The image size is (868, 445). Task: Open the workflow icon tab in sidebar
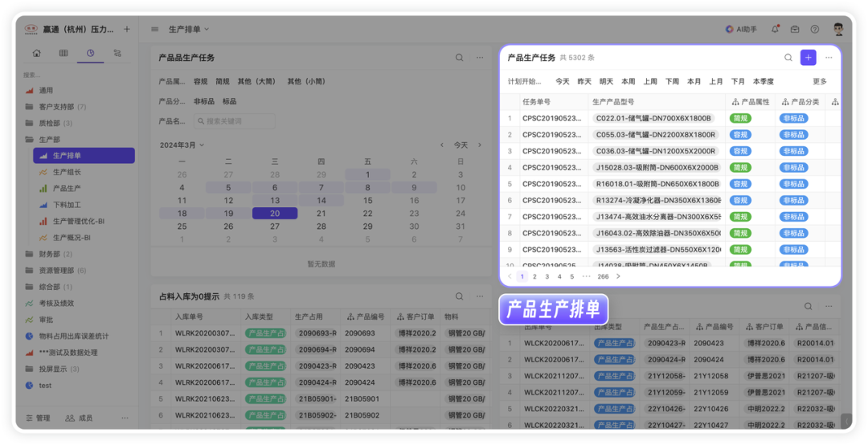click(x=117, y=53)
